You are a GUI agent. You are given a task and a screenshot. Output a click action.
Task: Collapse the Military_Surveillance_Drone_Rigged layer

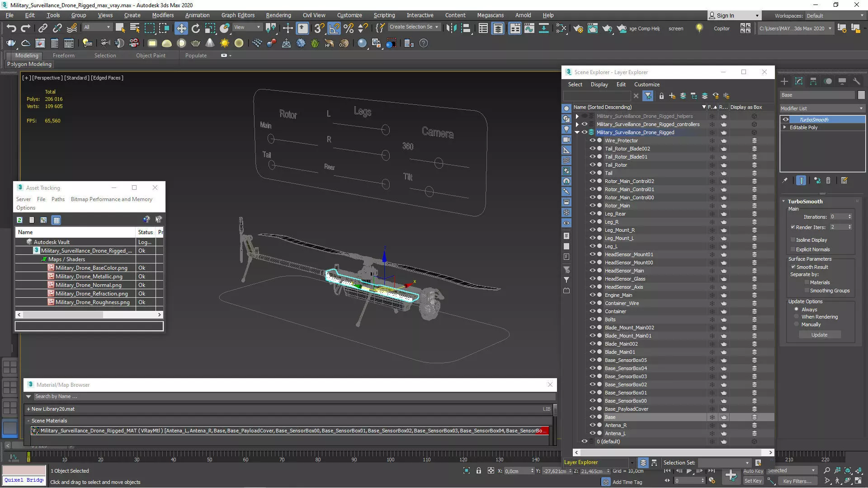pos(577,132)
